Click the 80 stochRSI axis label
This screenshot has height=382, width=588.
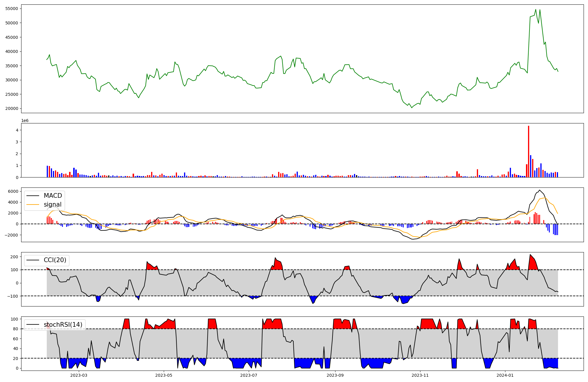pos(16,329)
